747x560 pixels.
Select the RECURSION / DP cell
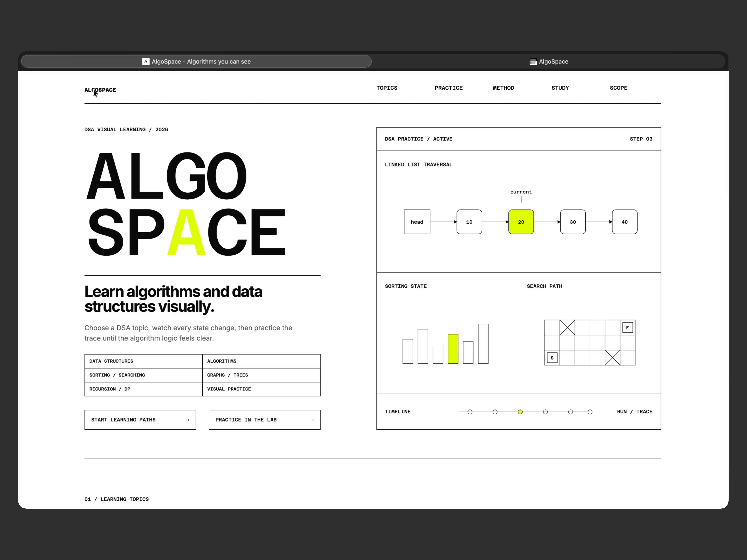point(143,389)
